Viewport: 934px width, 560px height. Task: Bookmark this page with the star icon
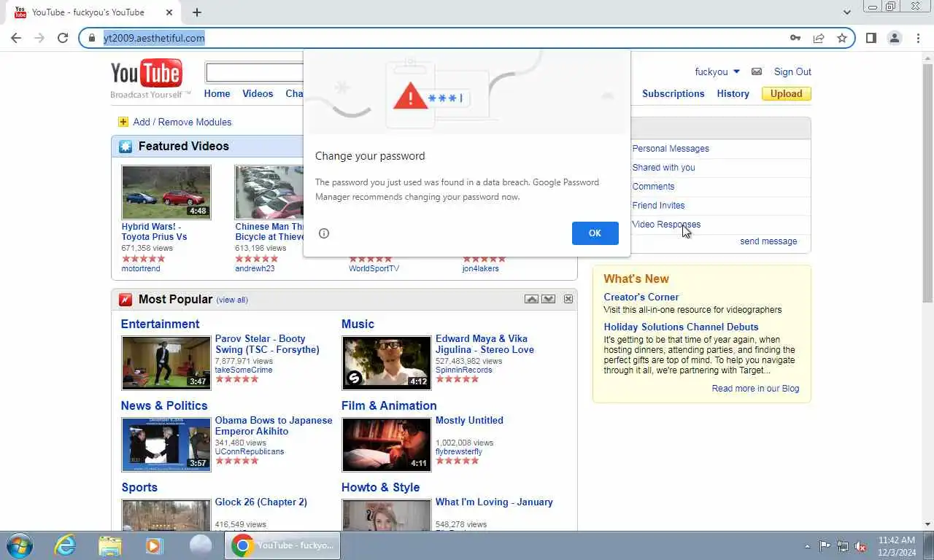pos(842,38)
